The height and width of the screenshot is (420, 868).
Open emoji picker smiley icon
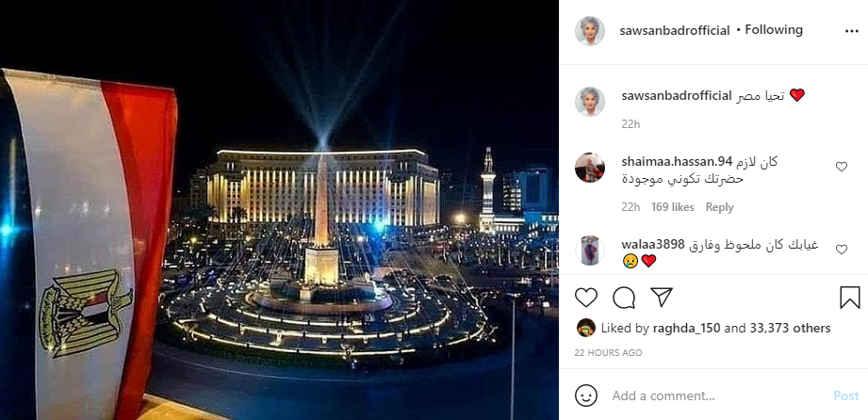586,396
